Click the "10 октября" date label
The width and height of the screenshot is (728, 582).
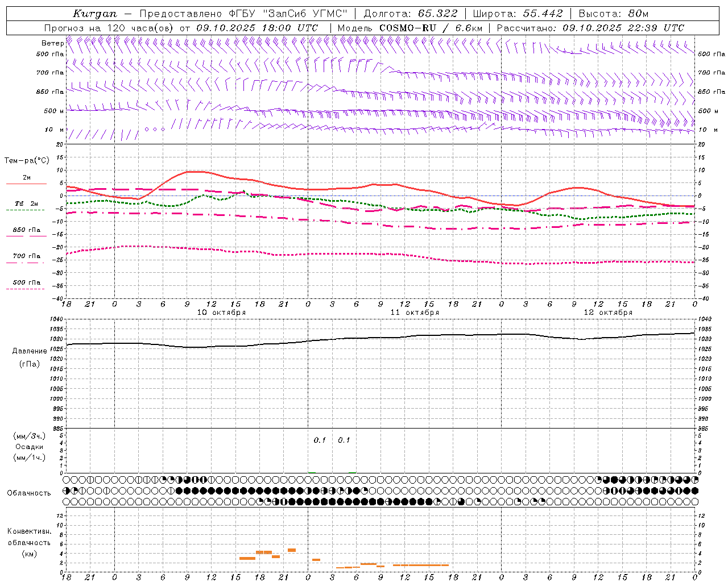(221, 313)
